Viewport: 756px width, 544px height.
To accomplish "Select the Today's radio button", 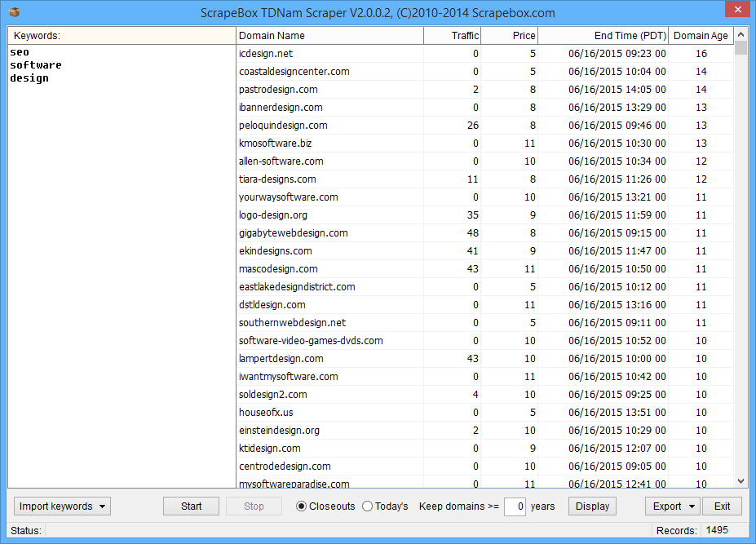I will coord(367,506).
